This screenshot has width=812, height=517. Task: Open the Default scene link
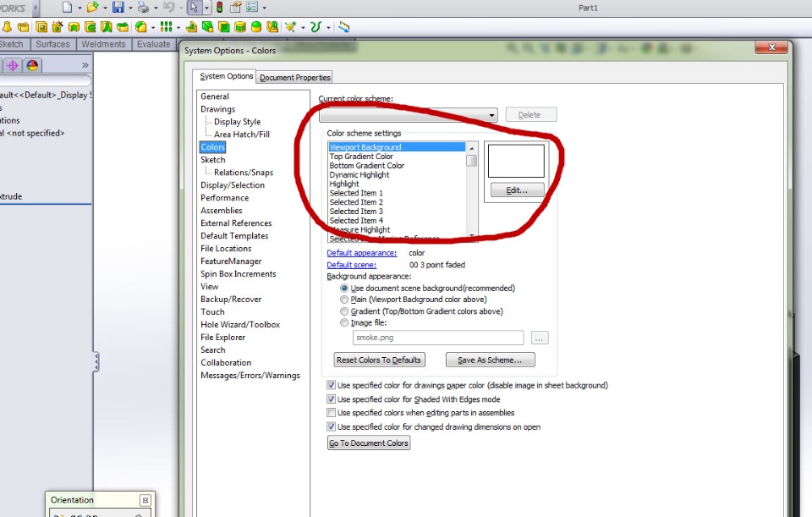pyautogui.click(x=351, y=265)
